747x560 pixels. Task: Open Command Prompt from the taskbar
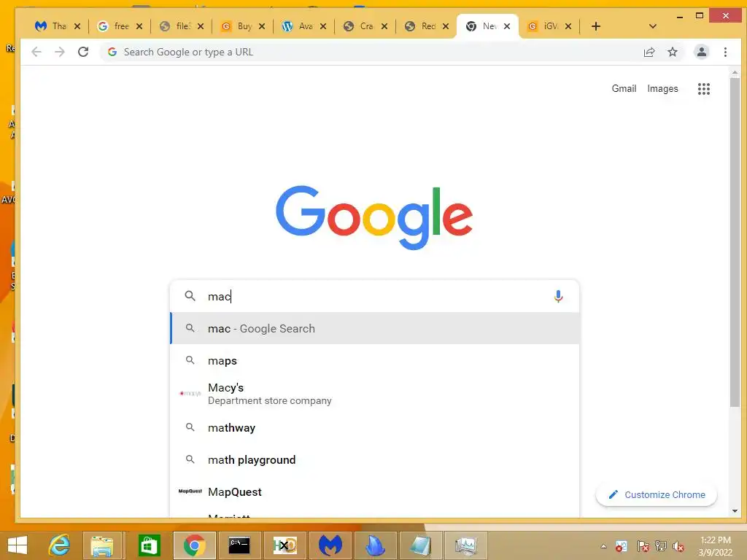point(239,545)
